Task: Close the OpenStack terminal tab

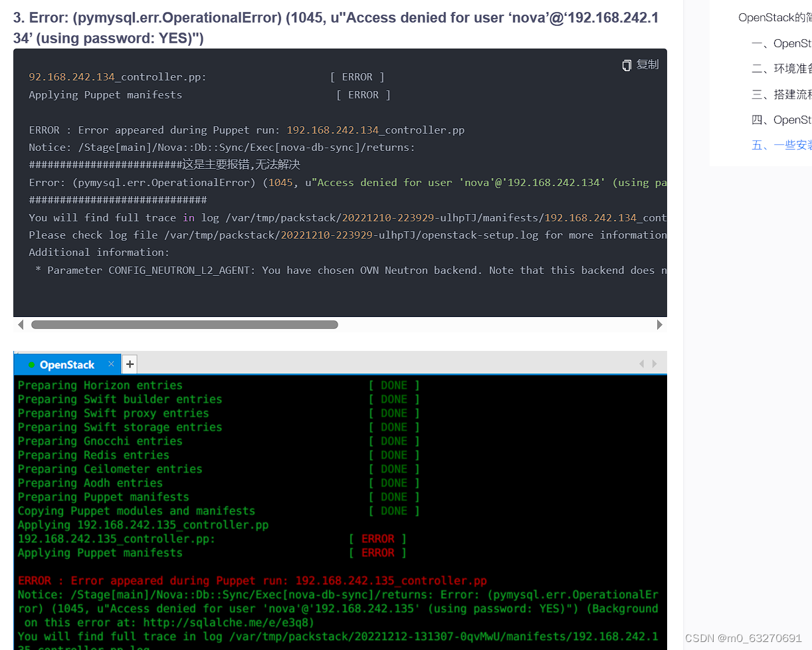Action: [x=111, y=364]
